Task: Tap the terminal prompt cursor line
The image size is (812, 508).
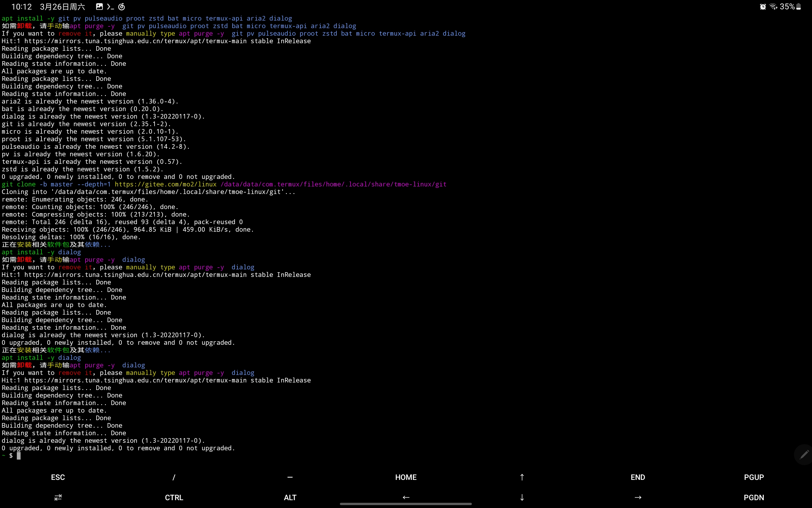Action: 11,456
